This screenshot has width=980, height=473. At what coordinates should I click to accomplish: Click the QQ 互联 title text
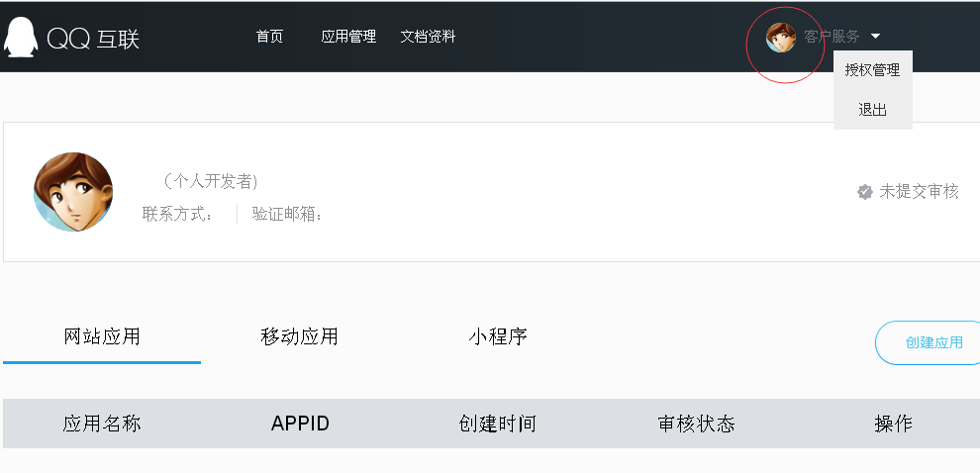point(93,39)
